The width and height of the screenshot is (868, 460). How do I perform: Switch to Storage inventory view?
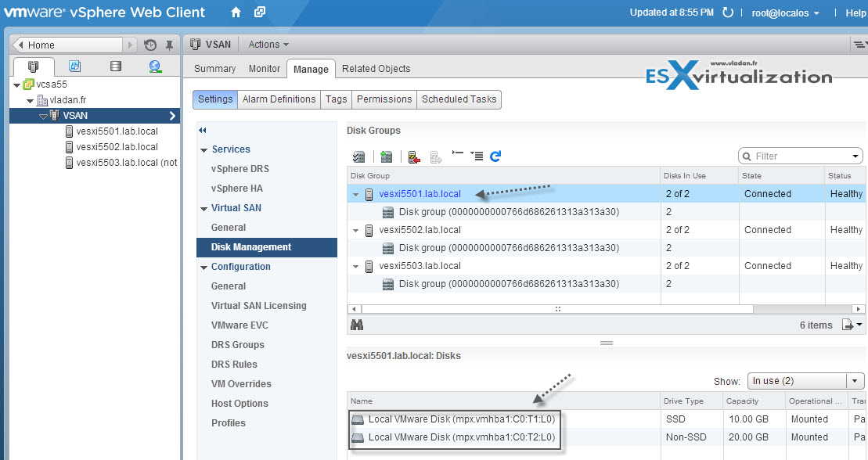pyautogui.click(x=116, y=66)
